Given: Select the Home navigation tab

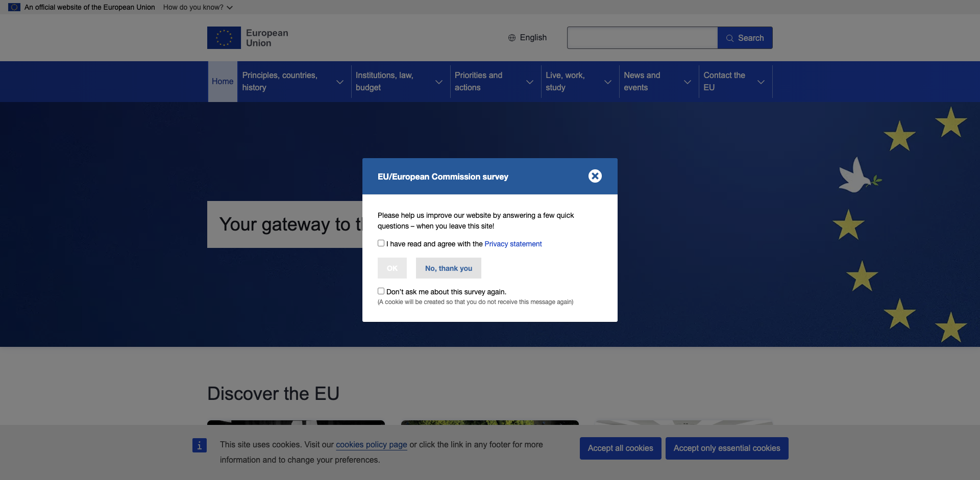Looking at the screenshot, I should tap(223, 82).
